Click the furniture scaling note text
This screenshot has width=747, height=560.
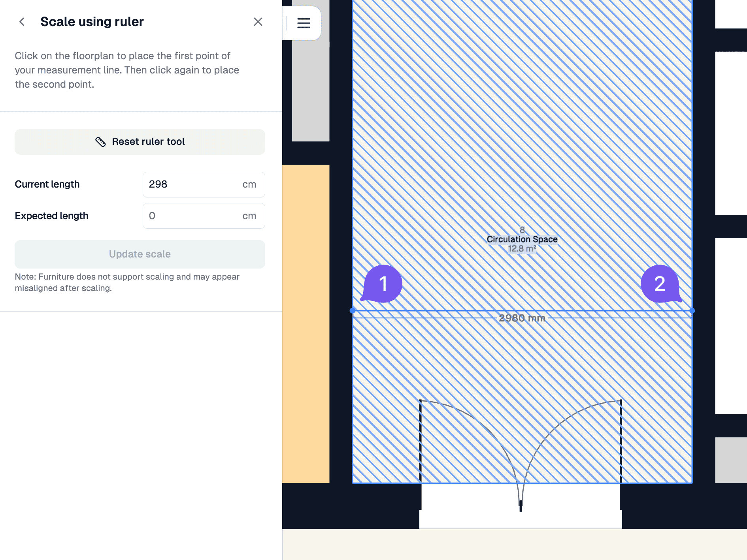coord(127,282)
